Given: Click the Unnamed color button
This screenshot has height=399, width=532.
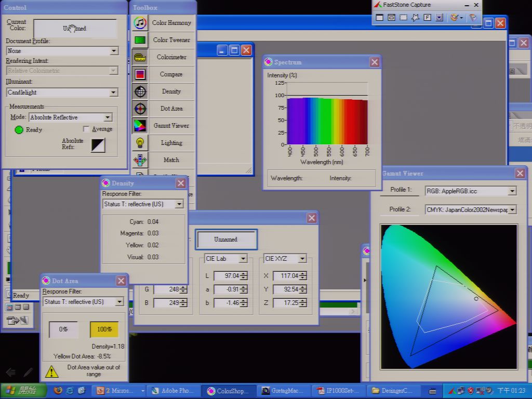Looking at the screenshot, I should click(x=226, y=240).
